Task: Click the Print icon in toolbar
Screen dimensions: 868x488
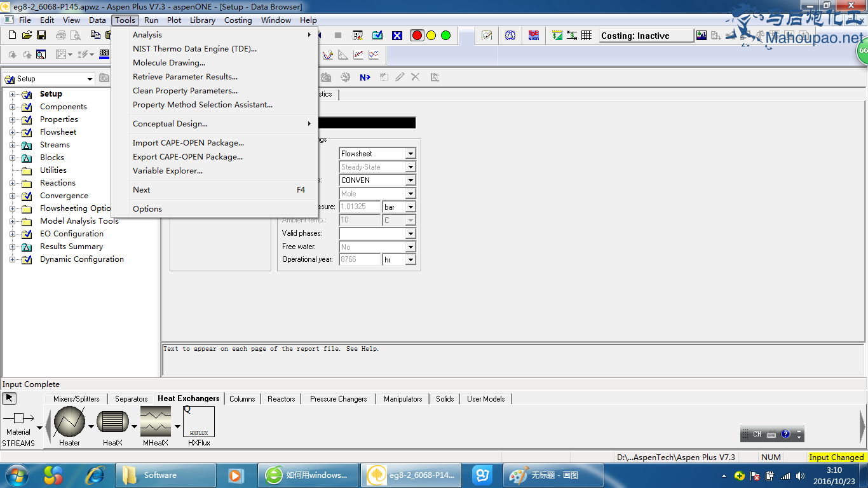Action: coord(61,35)
